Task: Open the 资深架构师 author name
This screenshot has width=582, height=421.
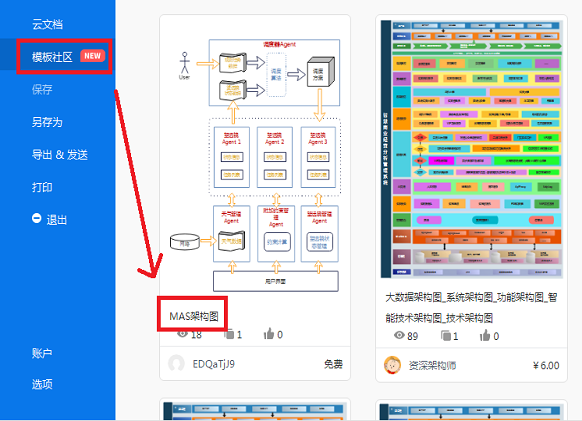Action: click(x=432, y=366)
